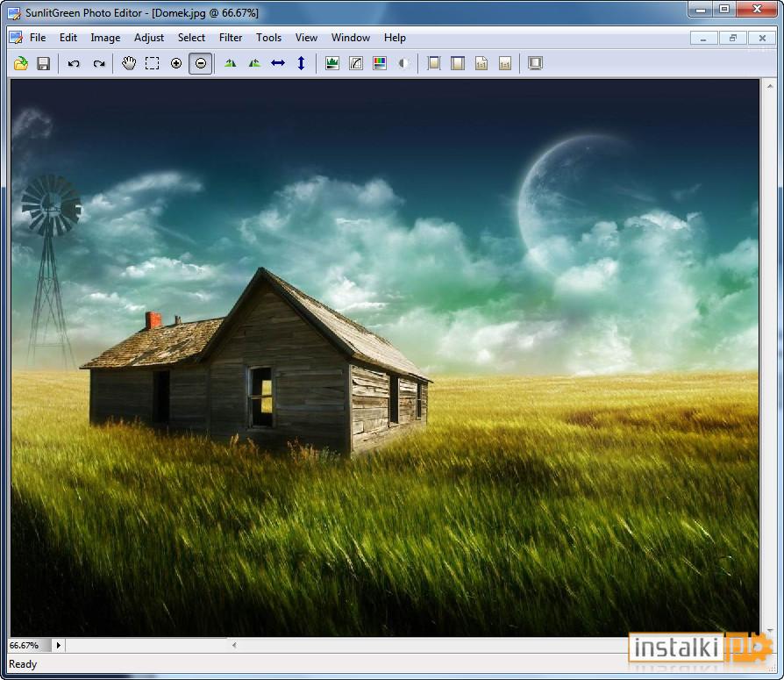Rotate image right using toolbar icon
The height and width of the screenshot is (680, 784).
coord(254,63)
